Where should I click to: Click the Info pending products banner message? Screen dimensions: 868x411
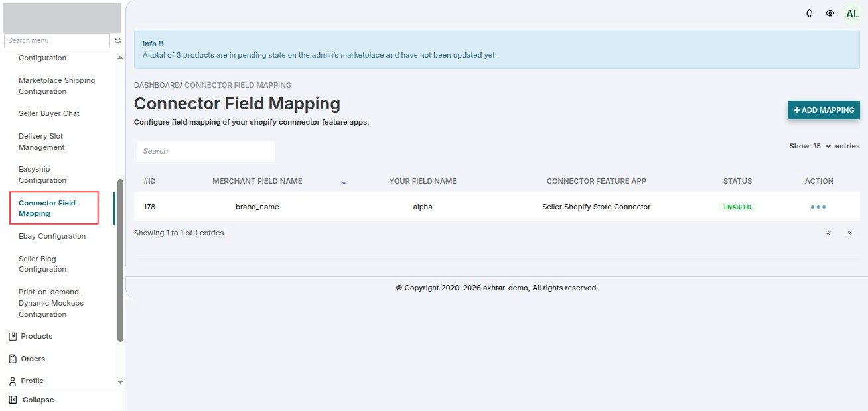click(320, 55)
